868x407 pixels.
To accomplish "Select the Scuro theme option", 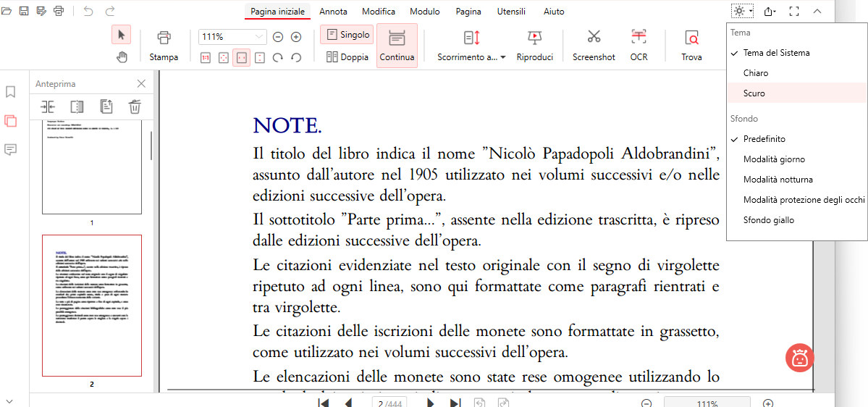I will click(x=754, y=93).
